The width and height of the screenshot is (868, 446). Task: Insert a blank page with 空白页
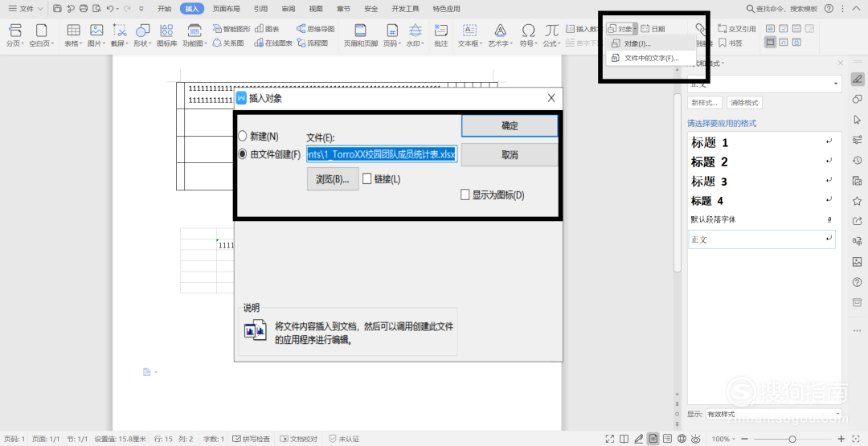click(x=42, y=35)
